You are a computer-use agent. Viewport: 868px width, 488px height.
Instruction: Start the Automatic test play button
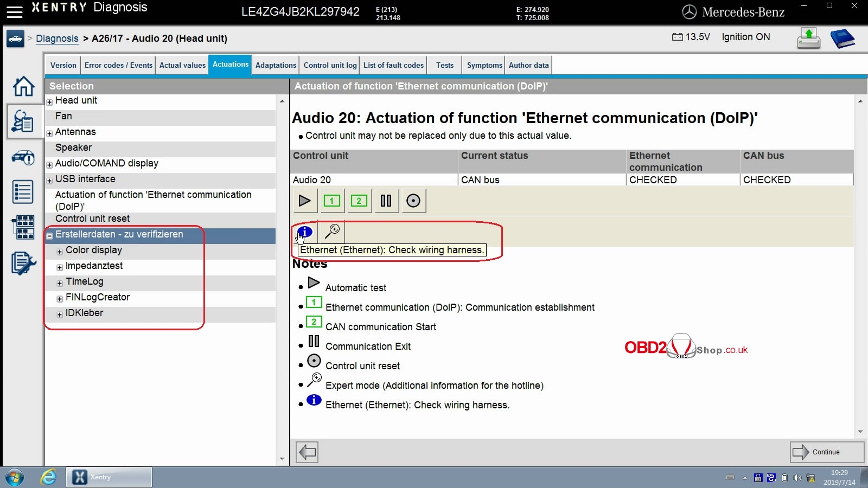tap(304, 201)
